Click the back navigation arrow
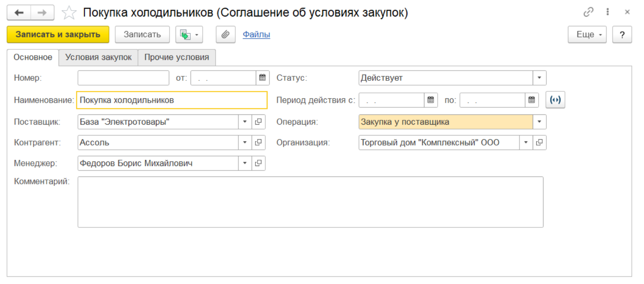This screenshot has width=644, height=284. [x=19, y=13]
